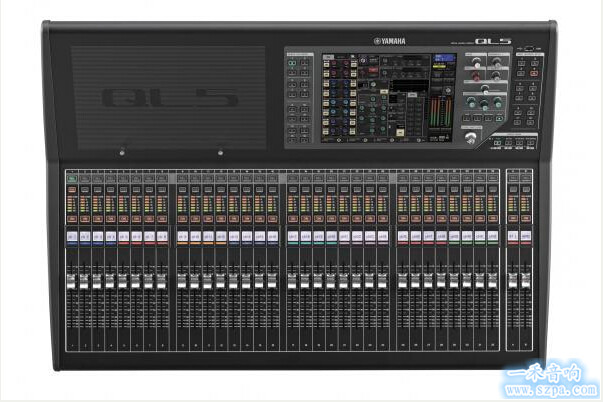Tap the ch 17 channel name display
Screen dimensions: 603x402
[293, 237]
